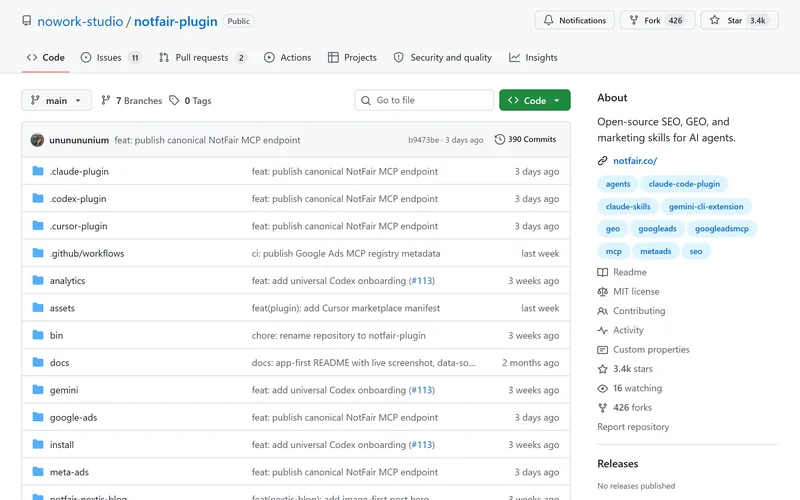Click the Notifications button
Image resolution: width=800 pixels, height=500 pixels.
coord(574,20)
